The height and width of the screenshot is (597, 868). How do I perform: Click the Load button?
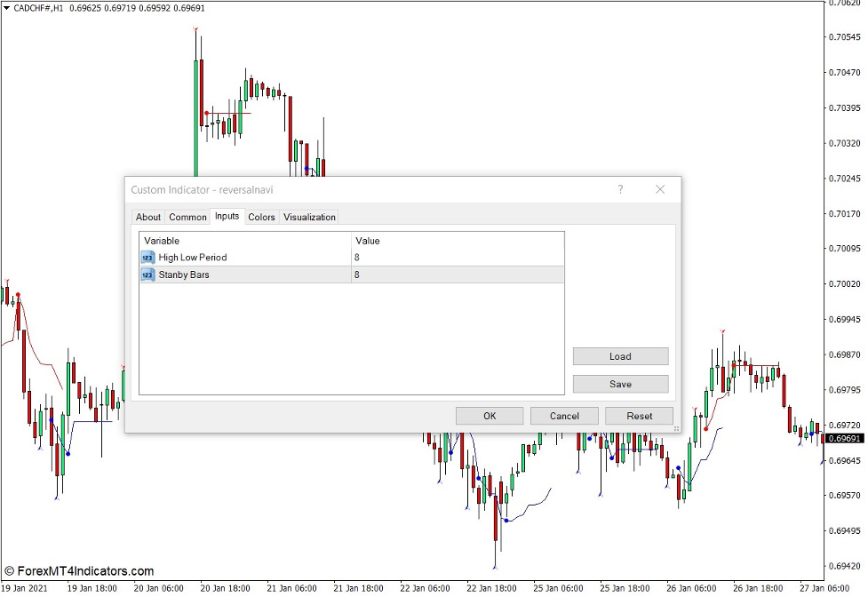point(620,356)
